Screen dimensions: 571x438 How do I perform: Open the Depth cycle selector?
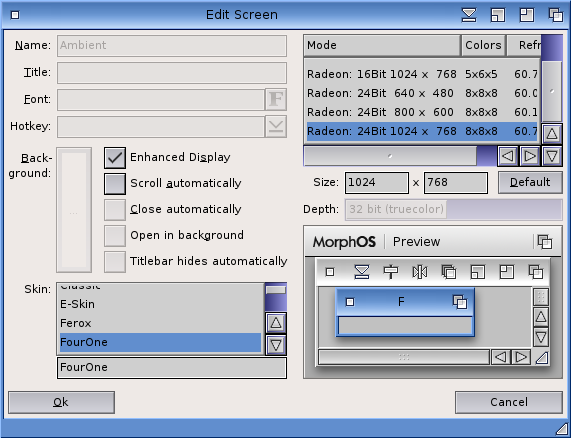pyautogui.click(x=453, y=209)
